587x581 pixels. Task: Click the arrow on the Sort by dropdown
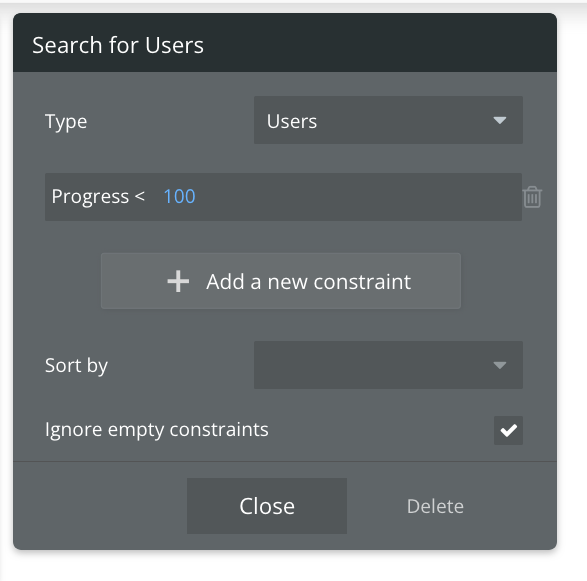pos(499,365)
